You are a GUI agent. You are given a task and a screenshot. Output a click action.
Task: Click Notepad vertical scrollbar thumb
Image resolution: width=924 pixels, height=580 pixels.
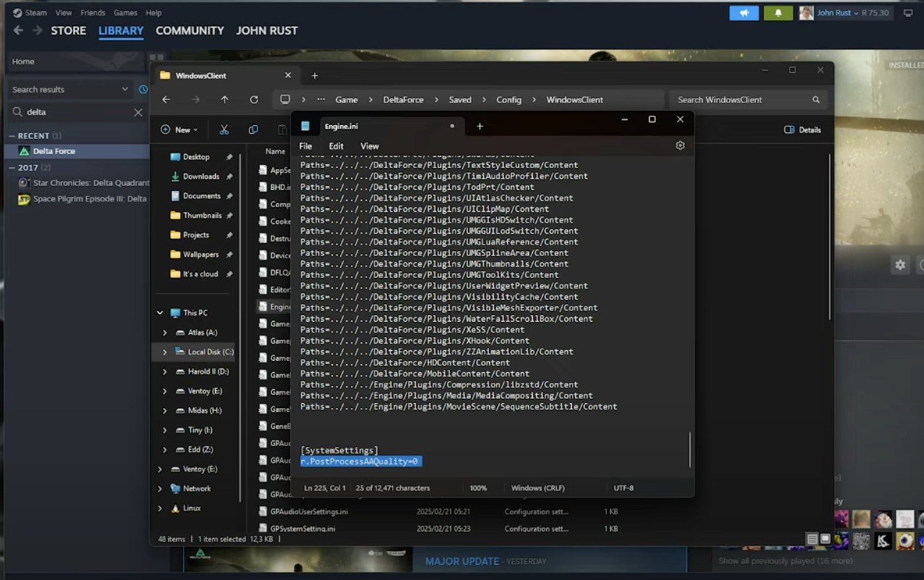click(690, 450)
